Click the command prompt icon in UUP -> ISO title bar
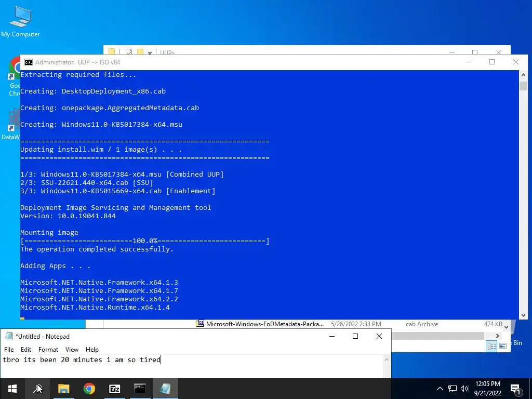The height and width of the screenshot is (399, 532). pyautogui.click(x=29, y=62)
